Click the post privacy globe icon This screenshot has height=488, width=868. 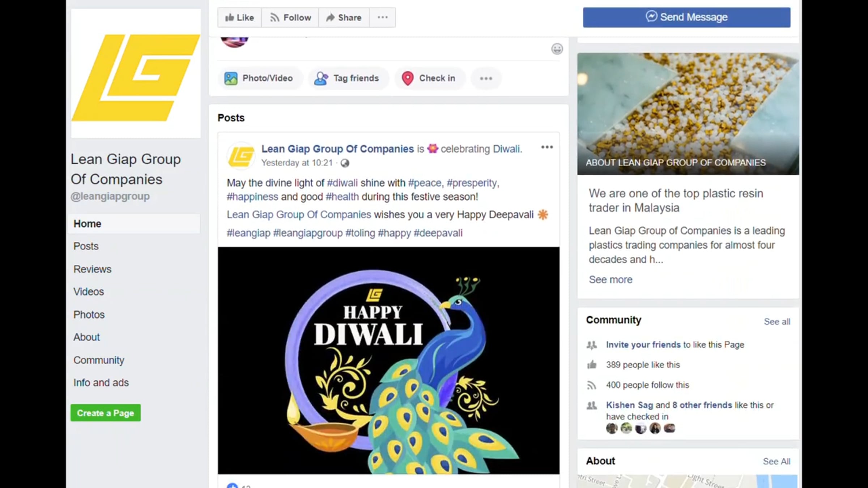coord(345,163)
